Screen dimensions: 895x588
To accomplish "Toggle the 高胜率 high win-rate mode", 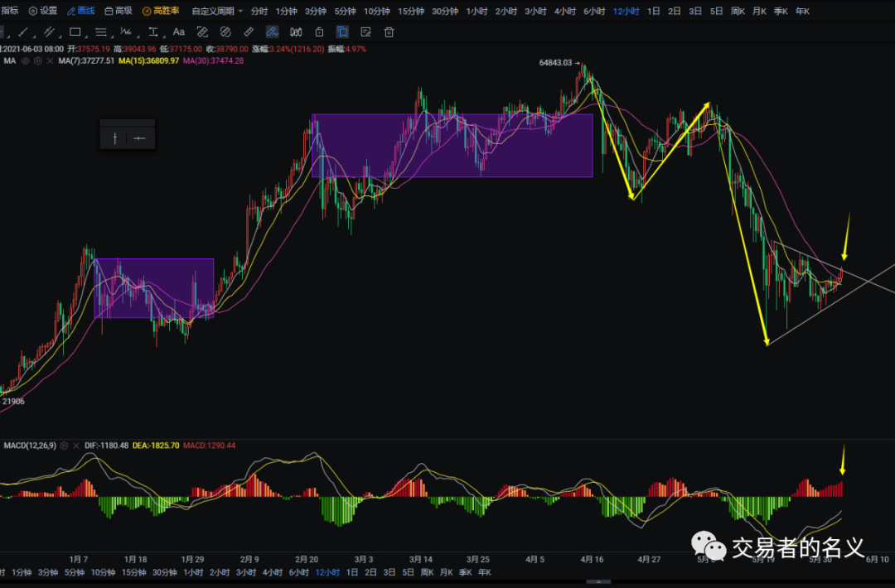I will click(160, 11).
